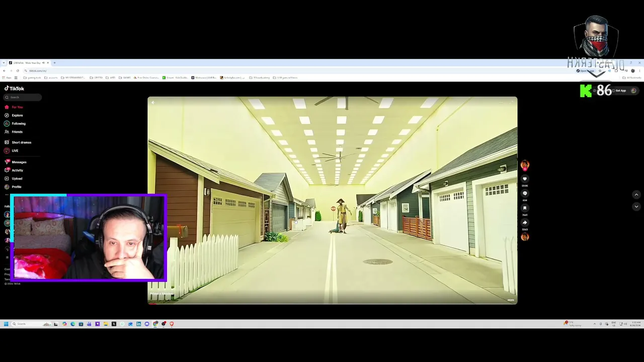The image size is (644, 362).
Task: Select the TikTok - Make Your Day tab
Action: [x=28, y=63]
